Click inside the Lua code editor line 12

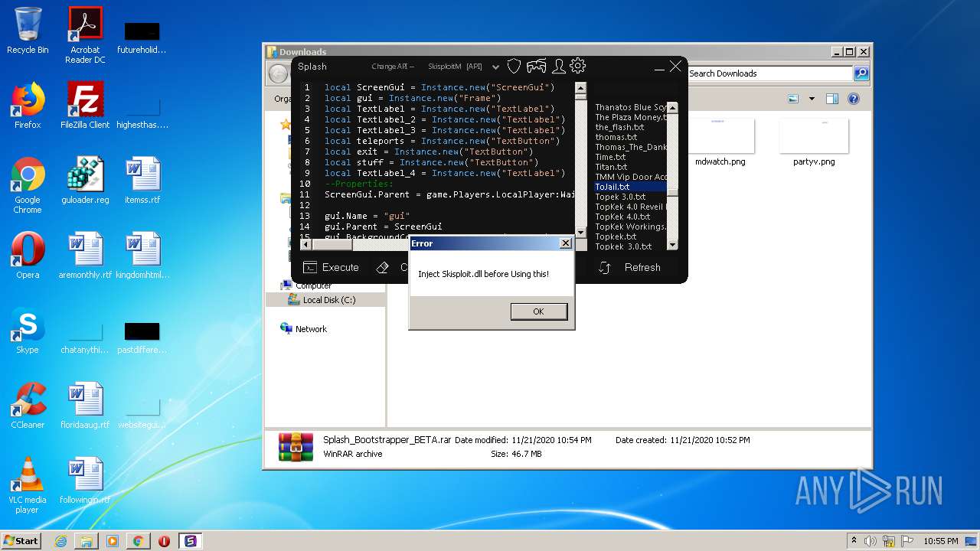pyautogui.click(x=448, y=205)
